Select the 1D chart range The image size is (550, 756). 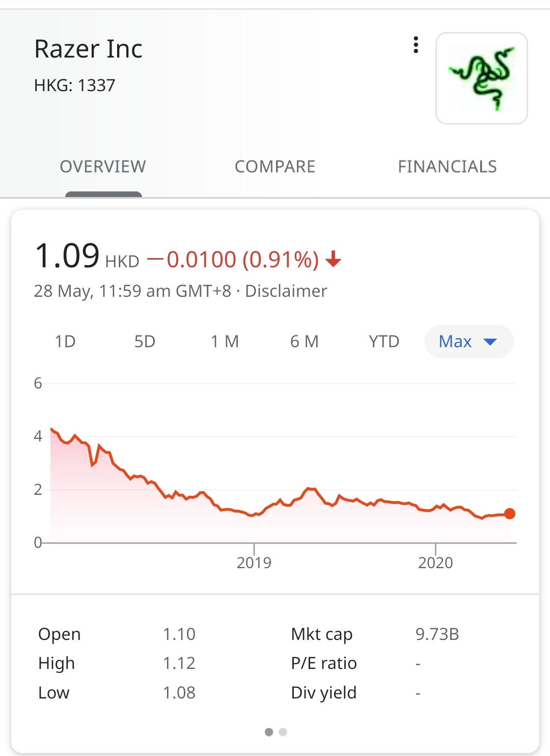point(65,341)
